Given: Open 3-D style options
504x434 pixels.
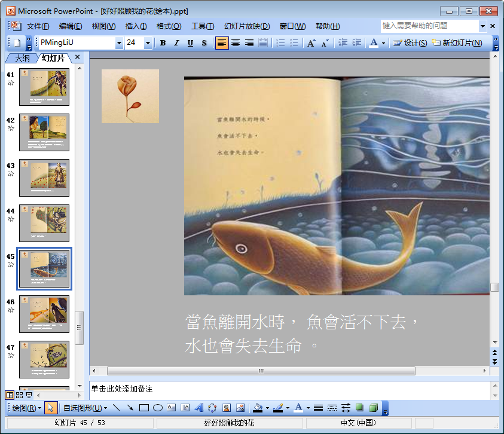Looking at the screenshot, I should [374, 408].
